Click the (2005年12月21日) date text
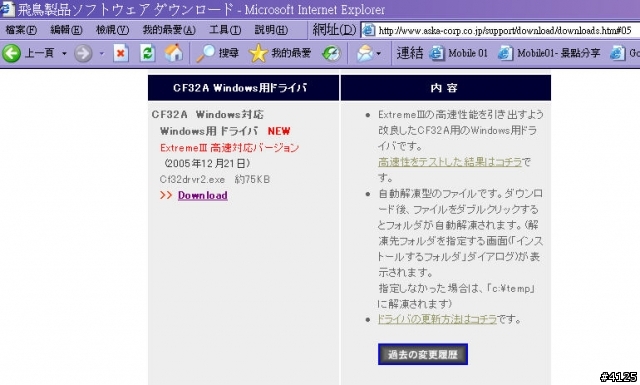640x385 pixels. (207, 163)
